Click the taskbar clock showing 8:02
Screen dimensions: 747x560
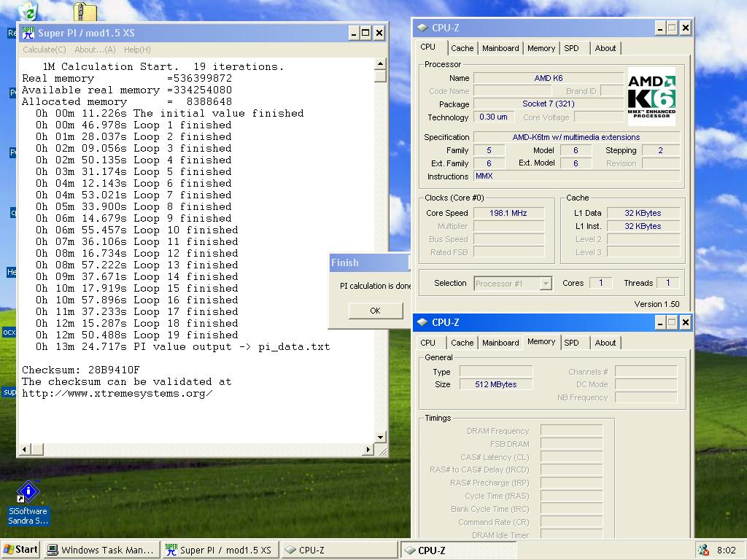(727, 550)
